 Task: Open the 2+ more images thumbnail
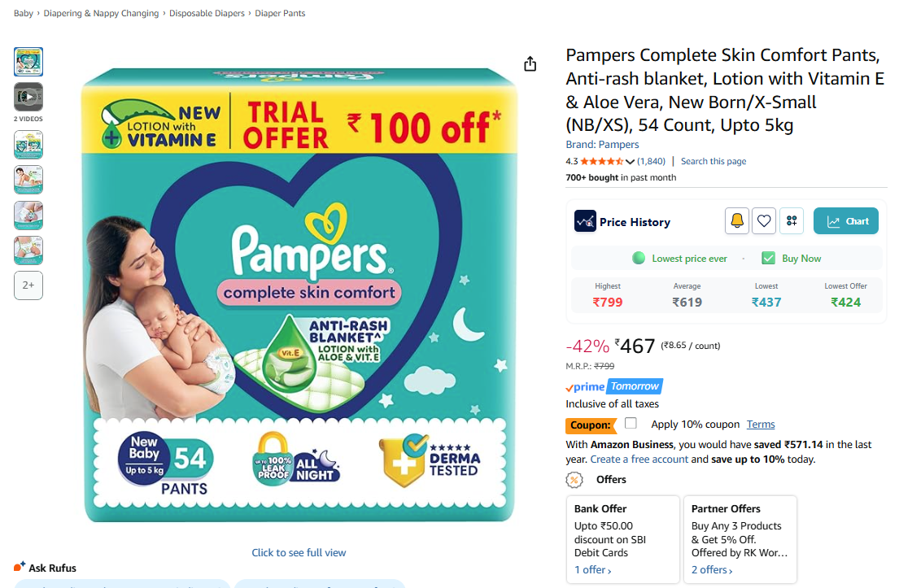[28, 285]
